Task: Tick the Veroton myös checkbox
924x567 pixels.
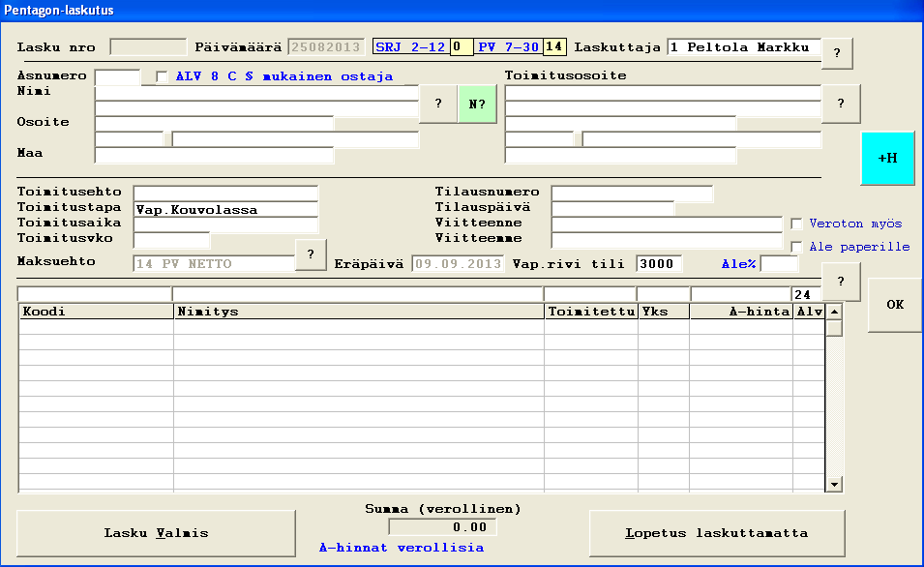Action: pos(797,224)
